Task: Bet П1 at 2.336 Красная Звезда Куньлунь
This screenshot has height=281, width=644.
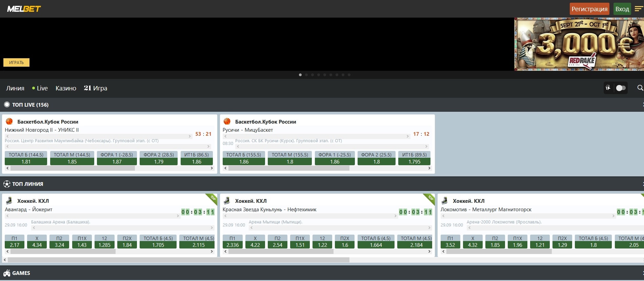Action: click(x=233, y=241)
